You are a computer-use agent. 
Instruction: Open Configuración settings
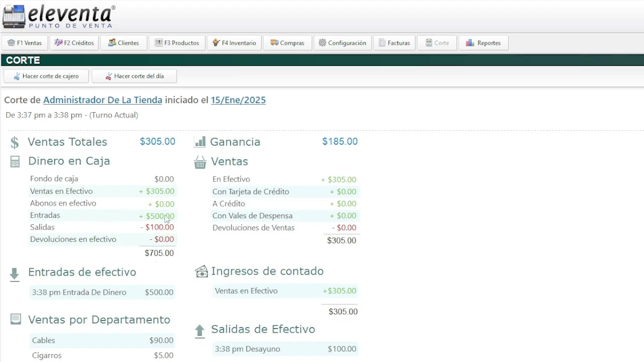click(x=343, y=43)
